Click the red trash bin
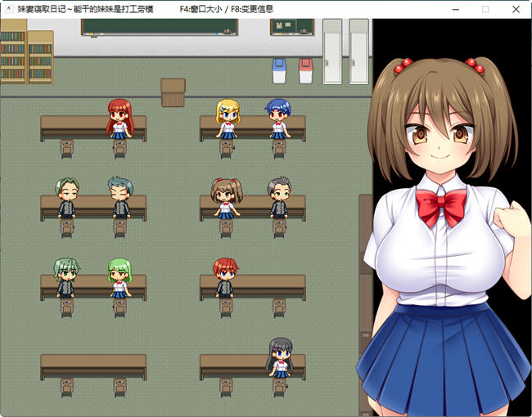 point(306,71)
